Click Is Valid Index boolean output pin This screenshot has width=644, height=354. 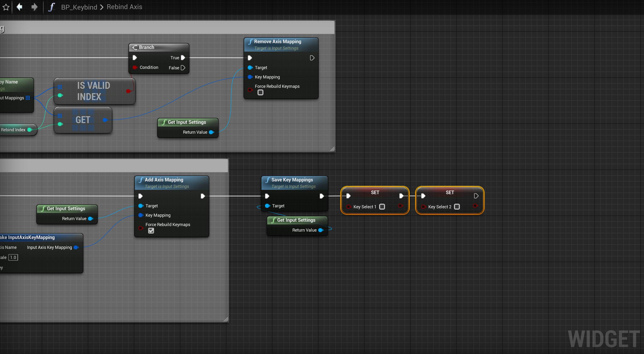(x=129, y=91)
